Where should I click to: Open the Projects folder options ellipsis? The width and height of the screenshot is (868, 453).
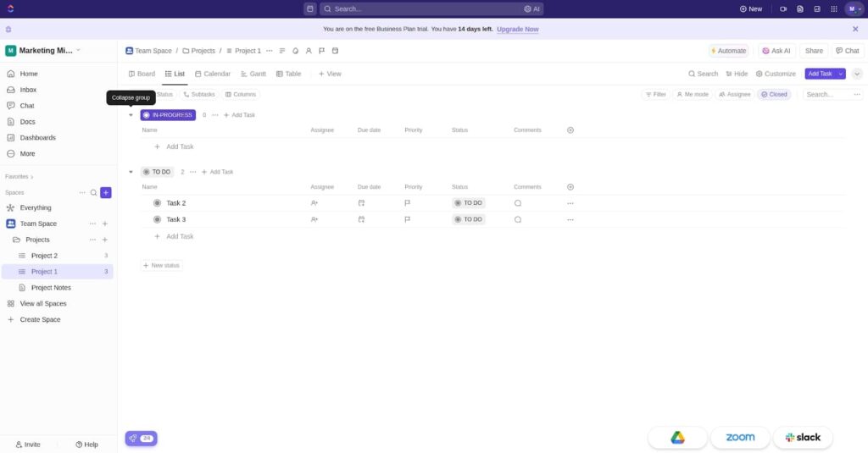pyautogui.click(x=92, y=240)
